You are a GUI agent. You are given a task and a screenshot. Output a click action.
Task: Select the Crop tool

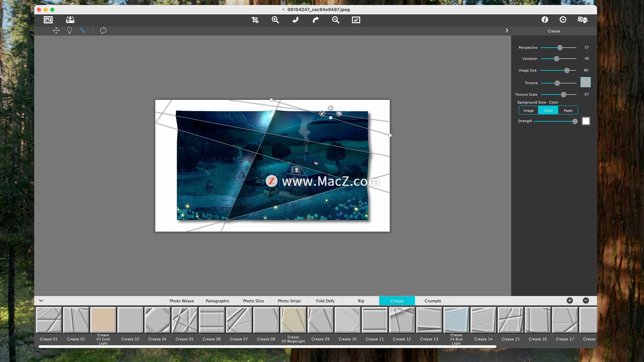click(255, 20)
